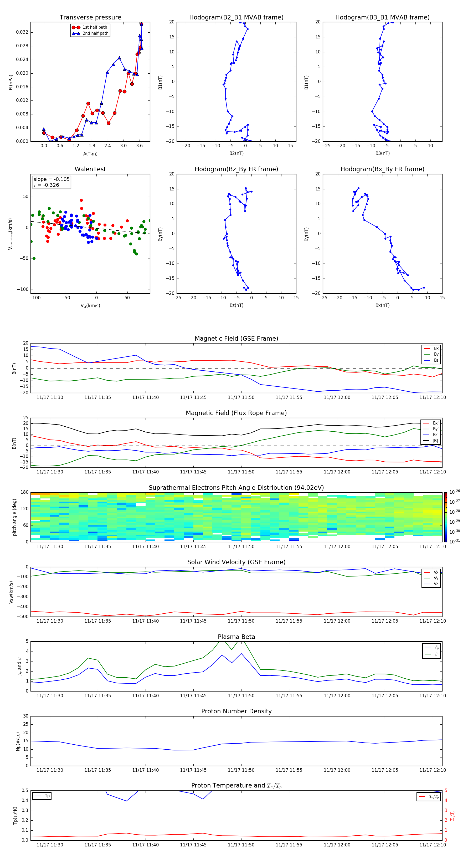
Task: Click the 'Proton Number Density' title
Action: point(236,711)
